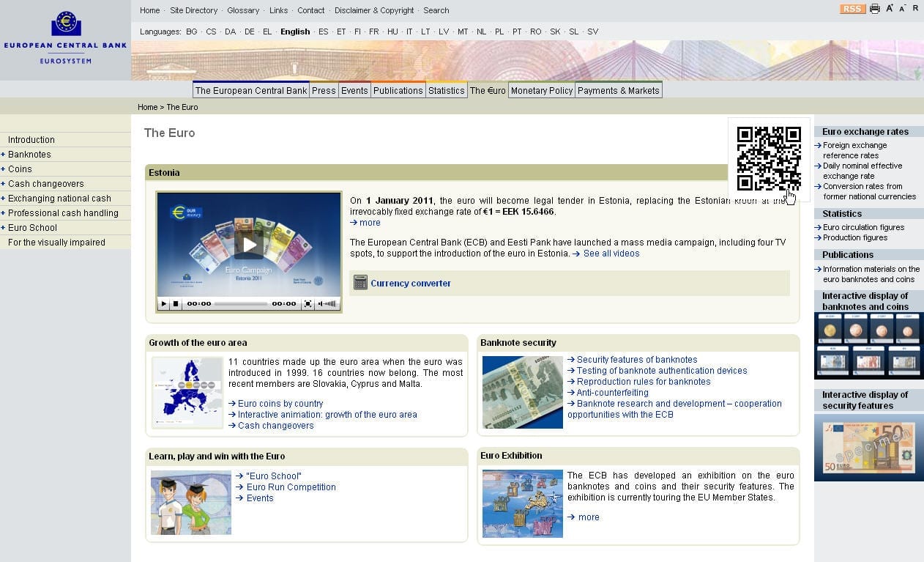Increase font size with A+ icon

tap(890, 9)
